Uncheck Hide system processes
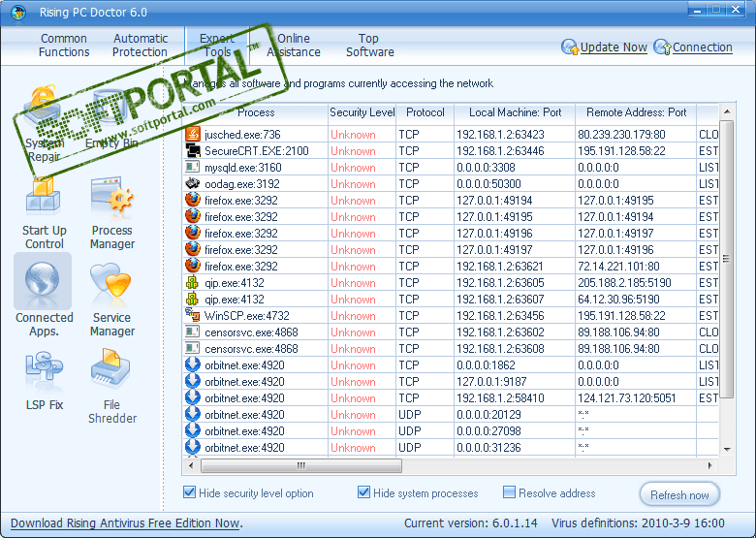This screenshot has height=538, width=756. 363,492
